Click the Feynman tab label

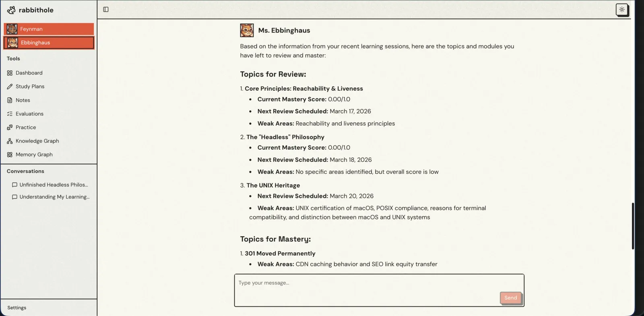coord(31,29)
